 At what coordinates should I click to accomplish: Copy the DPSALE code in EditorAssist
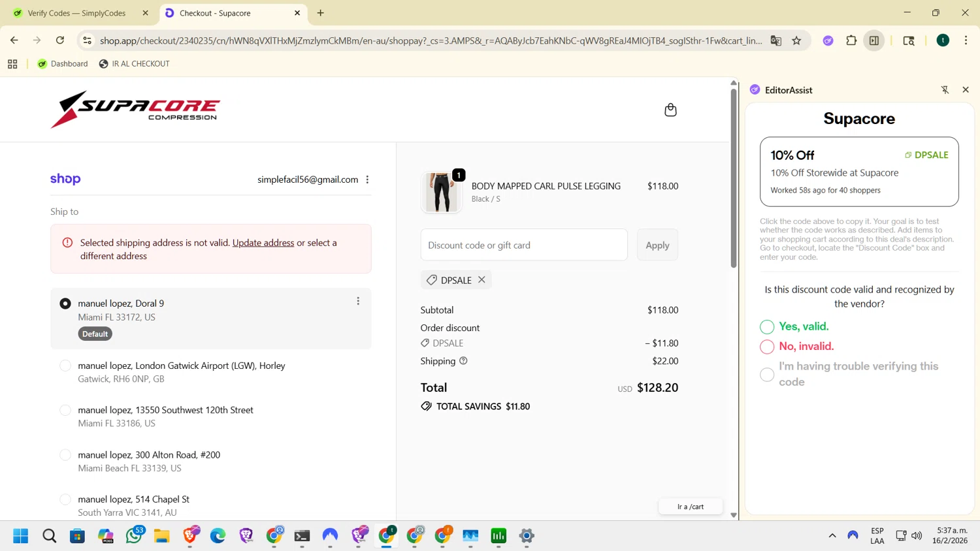(x=926, y=155)
